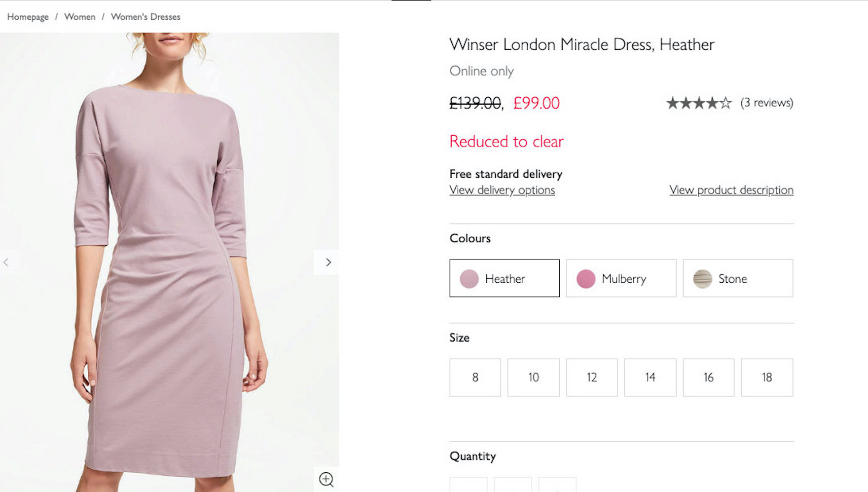Select size 14
The width and height of the screenshot is (868, 492).
click(x=650, y=378)
